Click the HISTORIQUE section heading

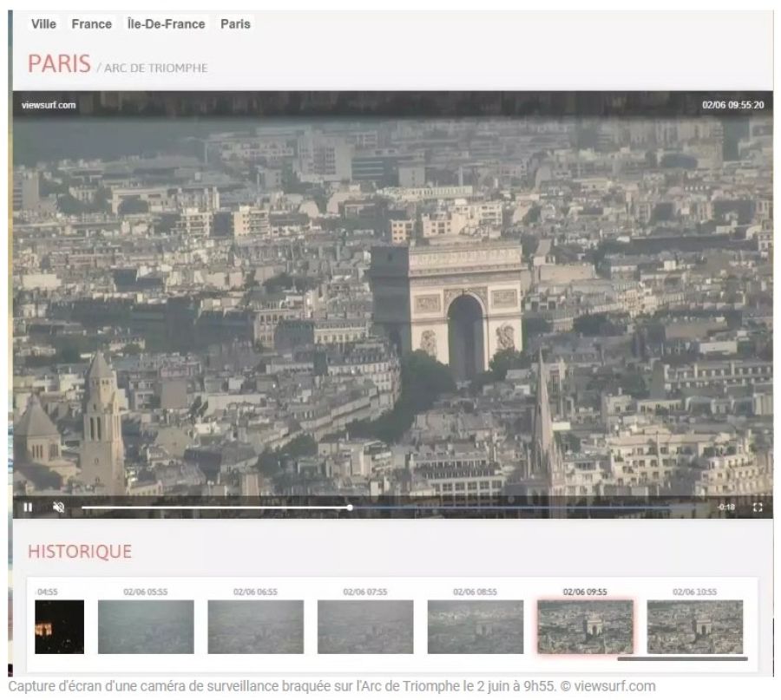coord(79,552)
